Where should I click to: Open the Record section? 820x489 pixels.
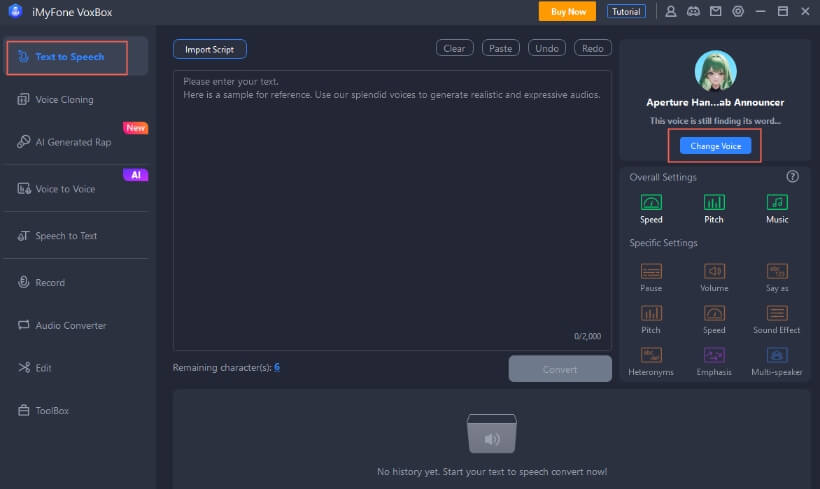click(41, 282)
